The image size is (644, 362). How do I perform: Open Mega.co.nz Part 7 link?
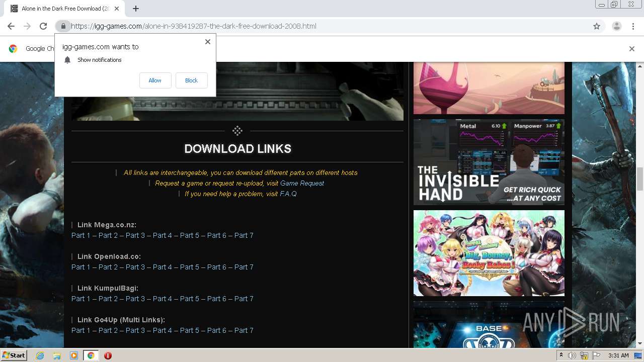coord(244,235)
